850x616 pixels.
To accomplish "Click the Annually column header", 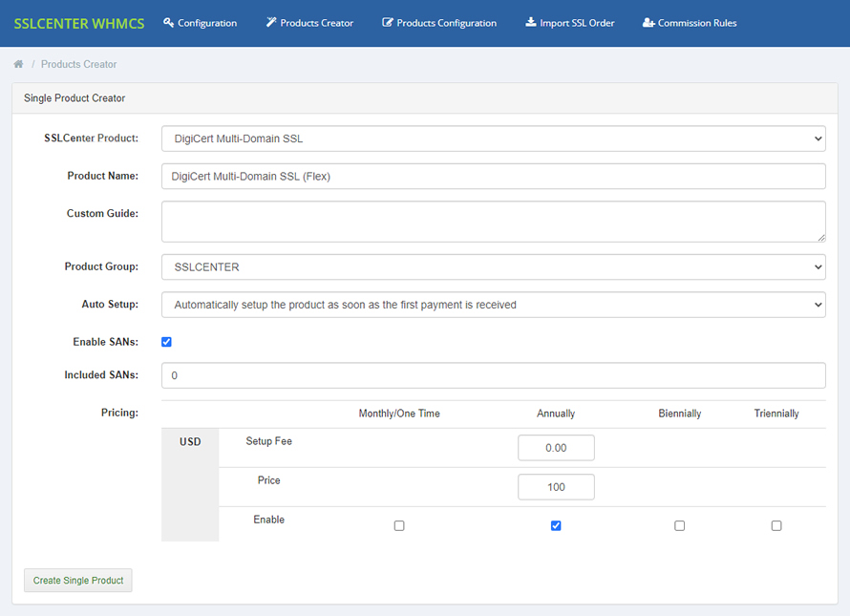I will coord(556,414).
